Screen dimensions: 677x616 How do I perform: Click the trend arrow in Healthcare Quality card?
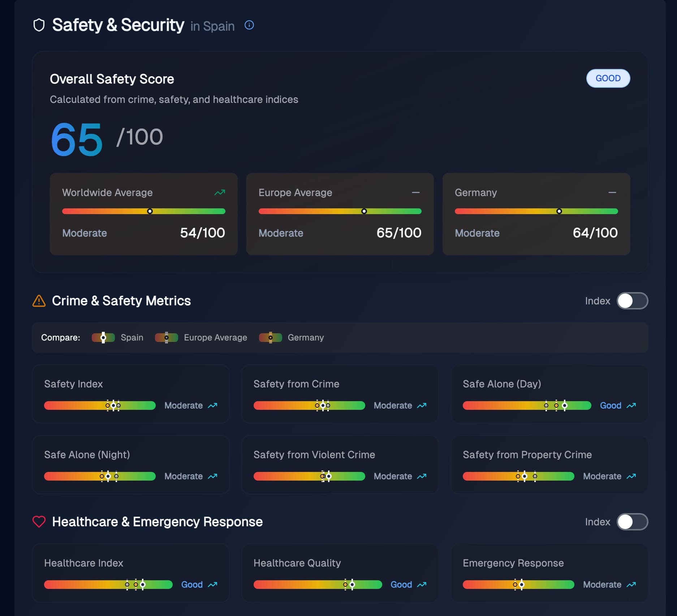click(422, 585)
